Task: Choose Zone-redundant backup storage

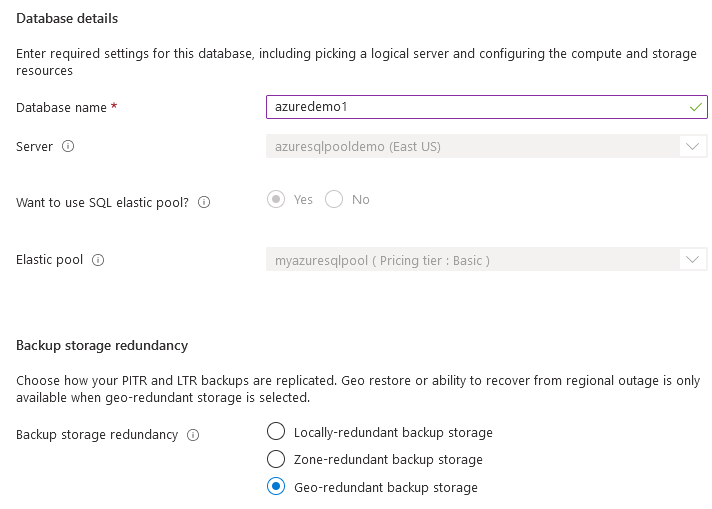Action: (x=276, y=459)
